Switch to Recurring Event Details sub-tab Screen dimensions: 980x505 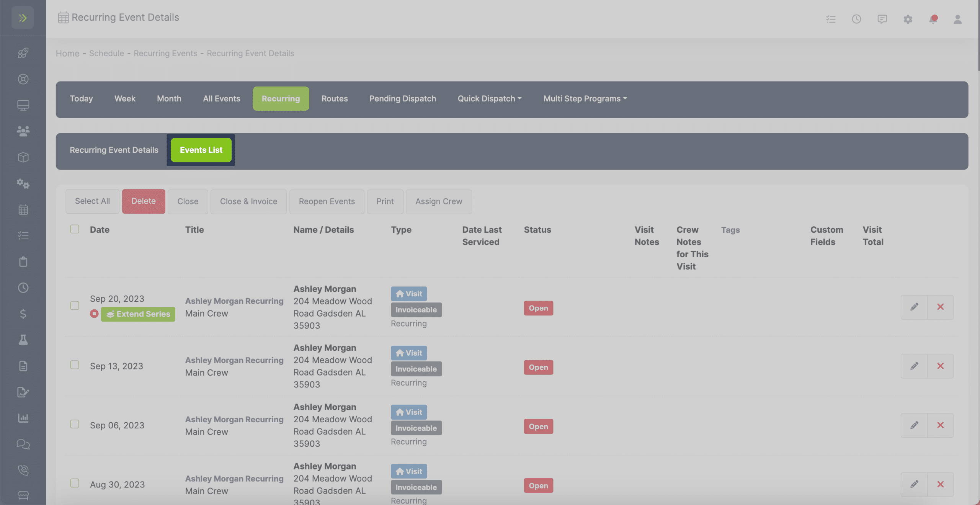point(114,150)
